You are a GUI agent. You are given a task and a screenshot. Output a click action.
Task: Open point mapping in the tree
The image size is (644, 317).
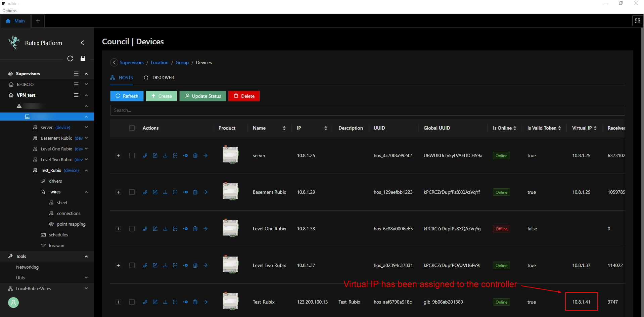click(71, 224)
